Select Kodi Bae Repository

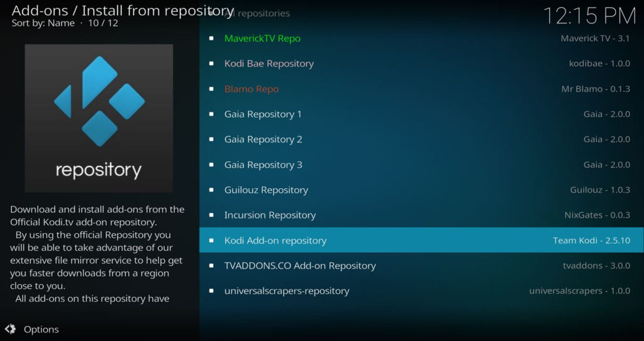click(x=421, y=64)
